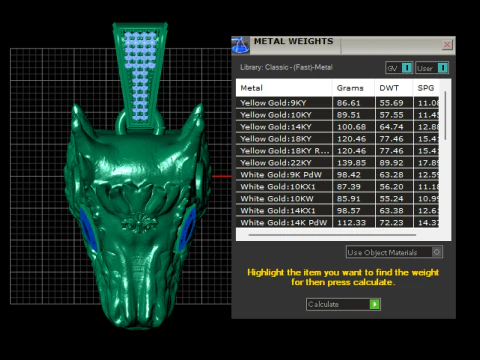480x360 pixels.
Task: Click the Grams column header
Action: [x=353, y=88]
